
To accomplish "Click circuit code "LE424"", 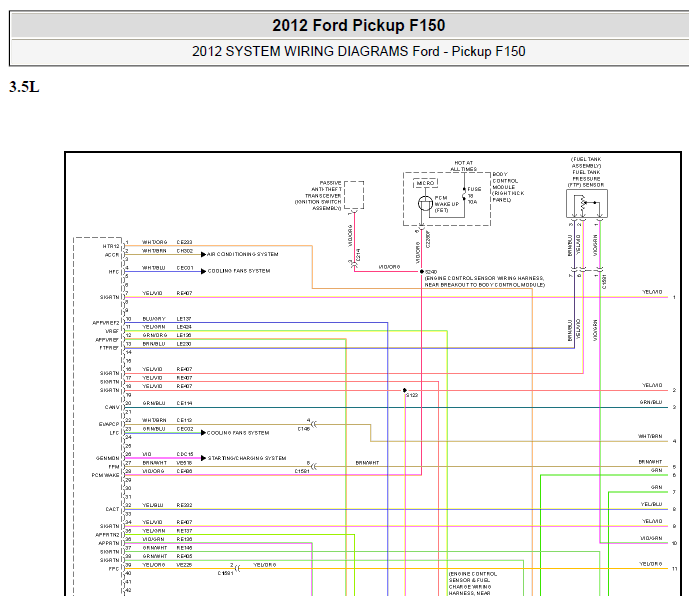I will [184, 327].
